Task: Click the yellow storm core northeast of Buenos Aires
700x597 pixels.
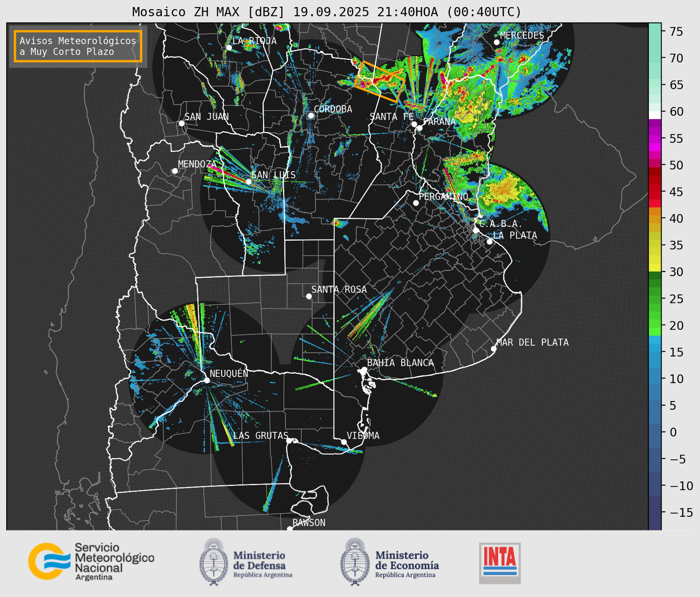Action: [x=504, y=190]
